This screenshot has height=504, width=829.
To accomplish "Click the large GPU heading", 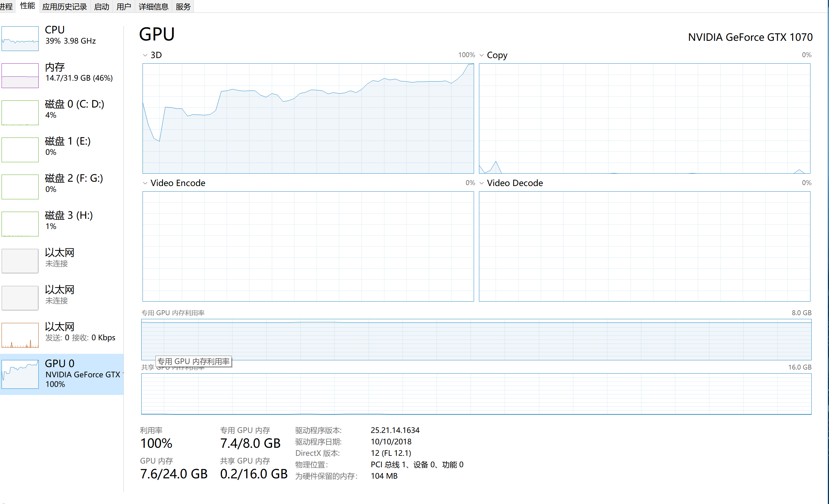I will 157,34.
